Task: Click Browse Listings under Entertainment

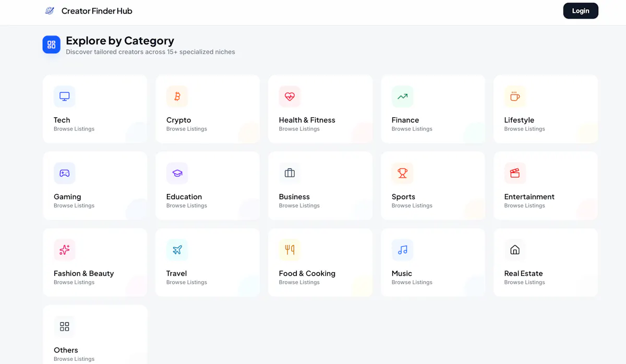Action: click(525, 205)
